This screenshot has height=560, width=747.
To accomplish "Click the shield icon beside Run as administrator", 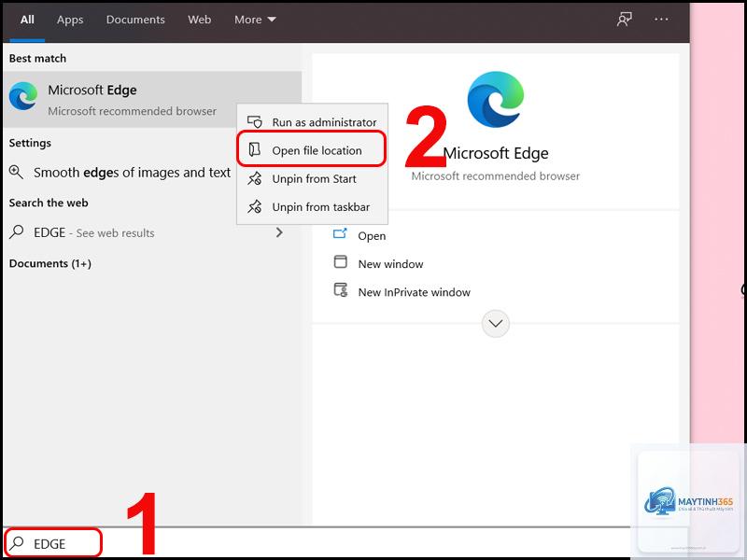I will [255, 122].
